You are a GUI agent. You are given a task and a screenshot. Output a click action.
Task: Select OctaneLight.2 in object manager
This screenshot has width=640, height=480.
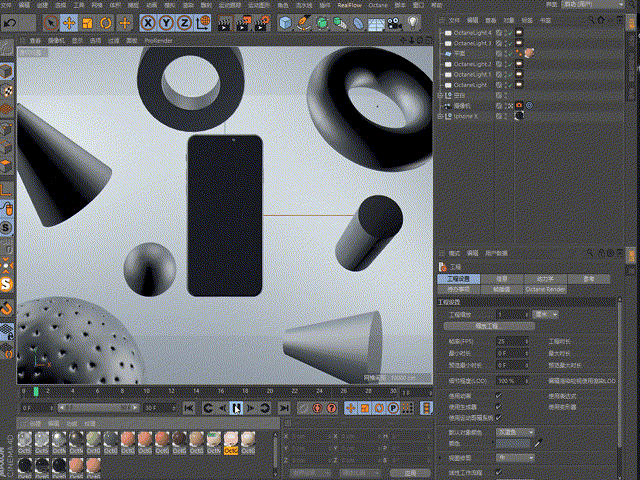[472, 64]
